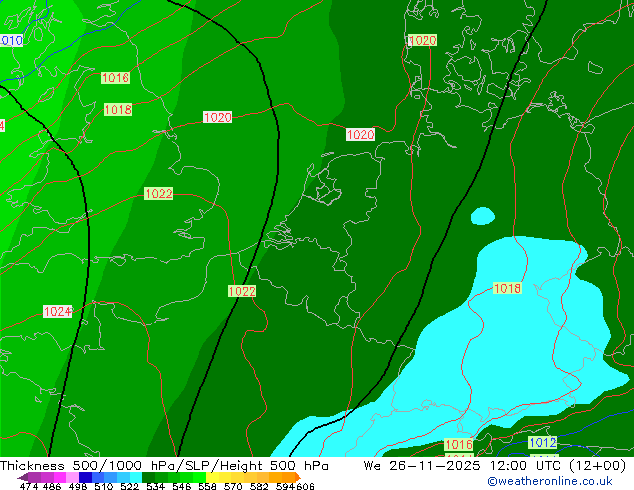Click the magenta legend swatch before 498
This screenshot has width=634, height=490.
60,477
